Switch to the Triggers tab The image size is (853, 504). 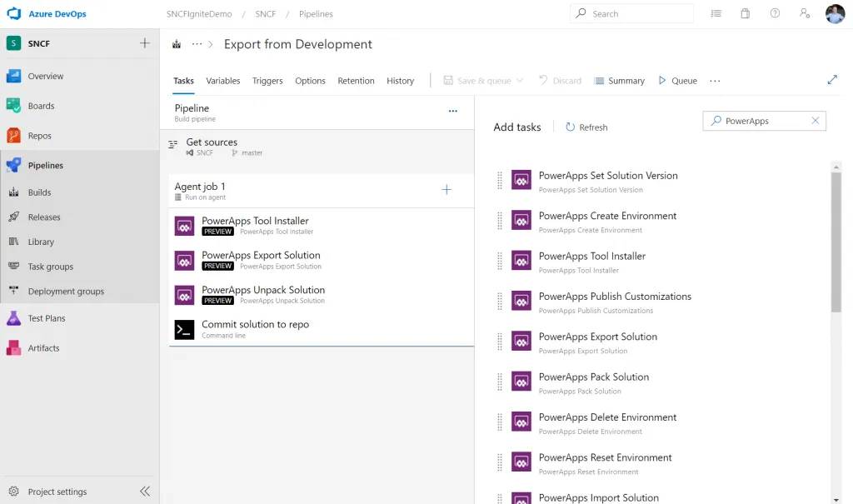[x=267, y=81]
